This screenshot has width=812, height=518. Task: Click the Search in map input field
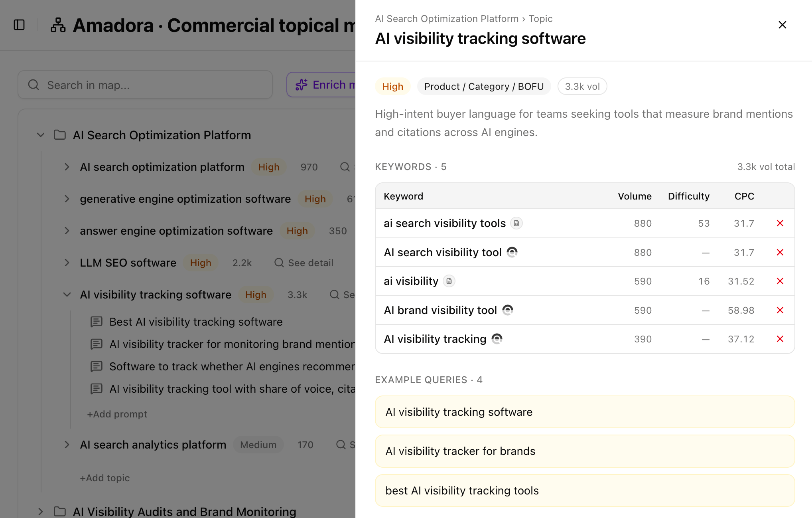click(x=145, y=85)
